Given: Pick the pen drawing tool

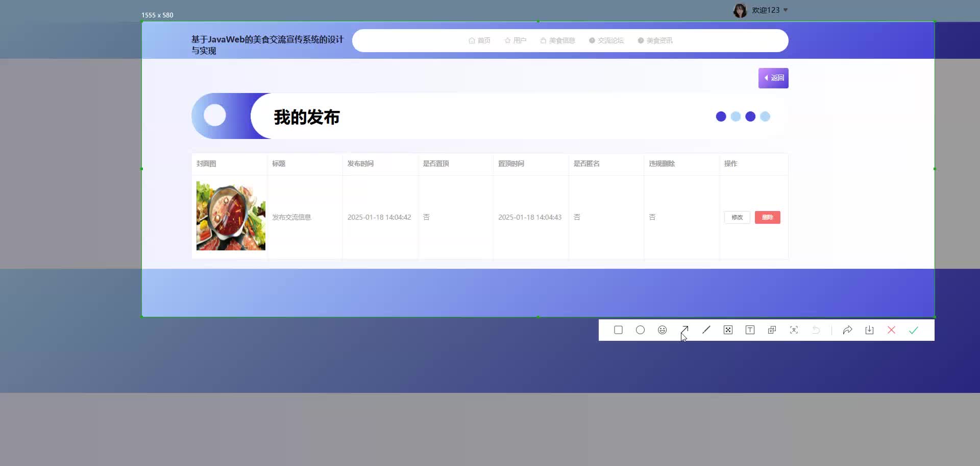Looking at the screenshot, I should 706,330.
